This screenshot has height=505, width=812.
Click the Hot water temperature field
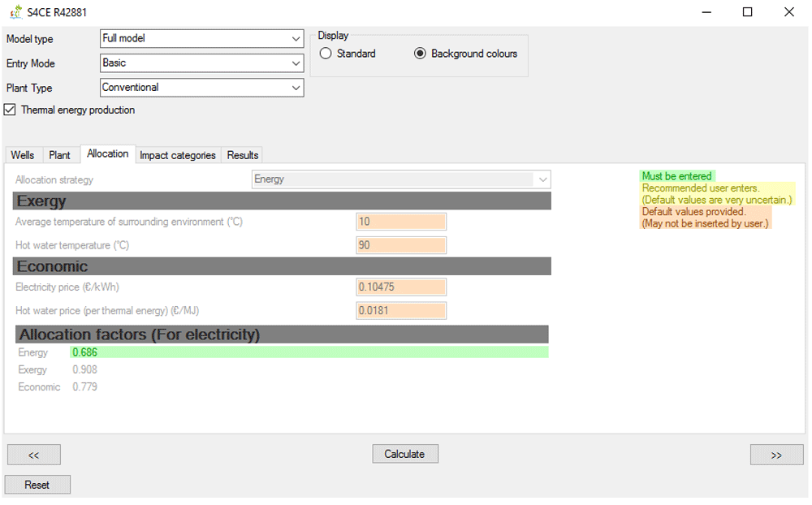pyautogui.click(x=401, y=245)
